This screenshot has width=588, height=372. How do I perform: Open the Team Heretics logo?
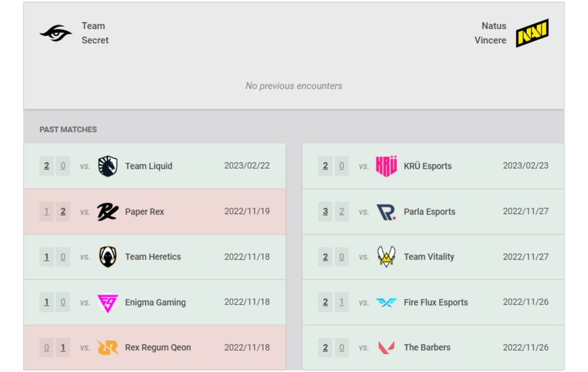pos(108,256)
